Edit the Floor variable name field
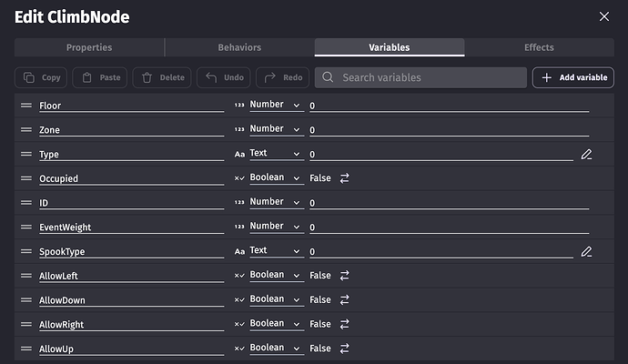The image size is (628, 364). pos(131,106)
